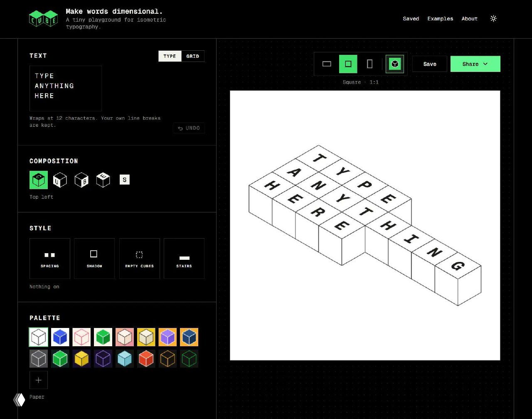Click the layered diamond badge at bottom left
The width and height of the screenshot is (532, 419).
[x=19, y=400]
